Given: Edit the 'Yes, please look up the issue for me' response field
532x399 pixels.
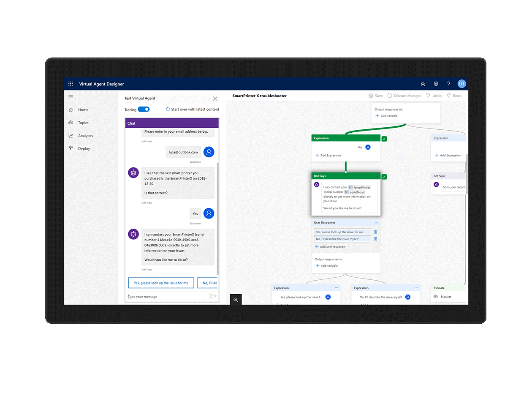Looking at the screenshot, I should (x=342, y=232).
